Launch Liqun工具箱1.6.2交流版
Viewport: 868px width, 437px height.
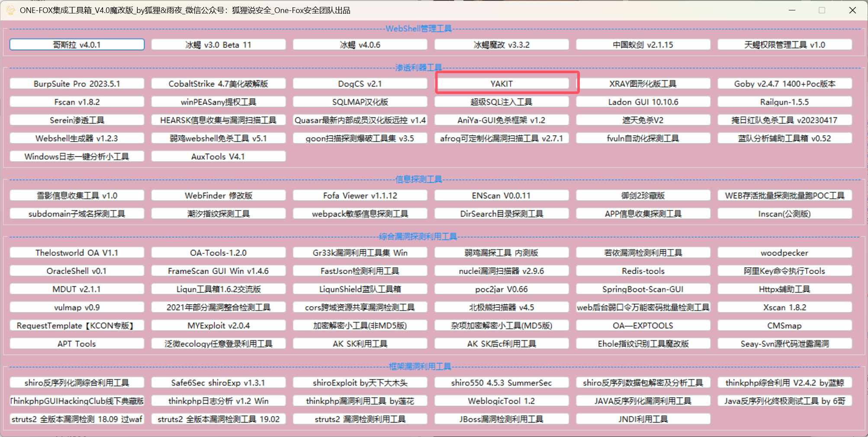219,289
